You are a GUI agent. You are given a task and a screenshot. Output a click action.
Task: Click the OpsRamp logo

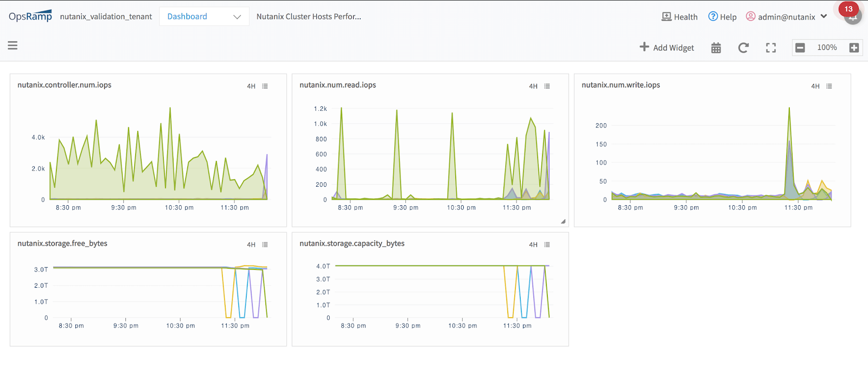(x=30, y=16)
